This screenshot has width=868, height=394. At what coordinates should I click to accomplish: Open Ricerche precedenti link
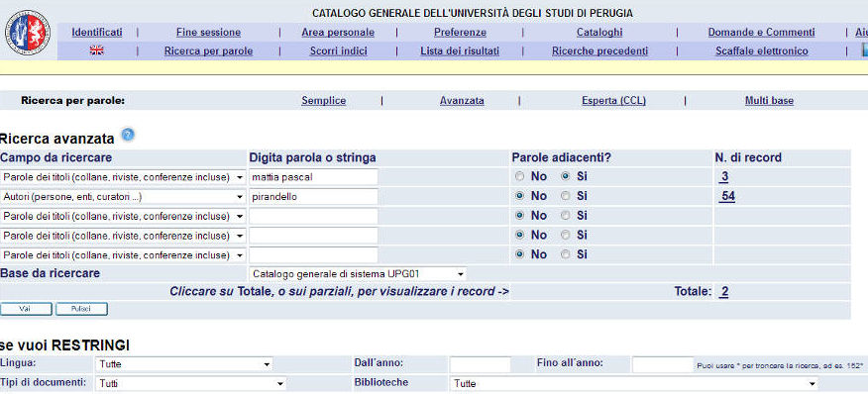(x=600, y=50)
